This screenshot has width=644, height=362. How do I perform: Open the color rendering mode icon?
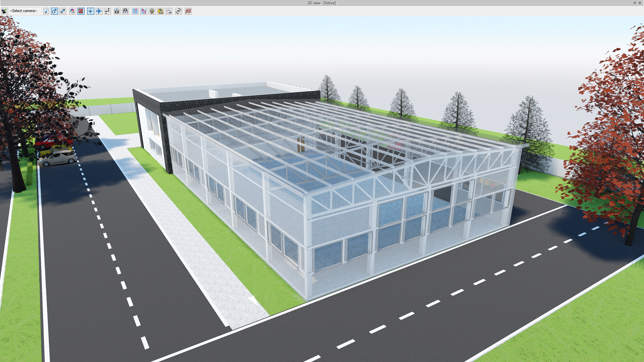[x=72, y=11]
